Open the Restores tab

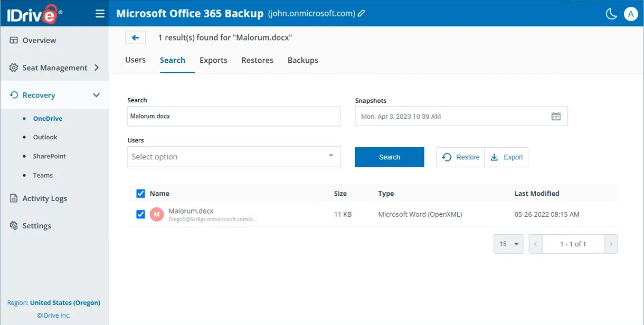pos(258,60)
